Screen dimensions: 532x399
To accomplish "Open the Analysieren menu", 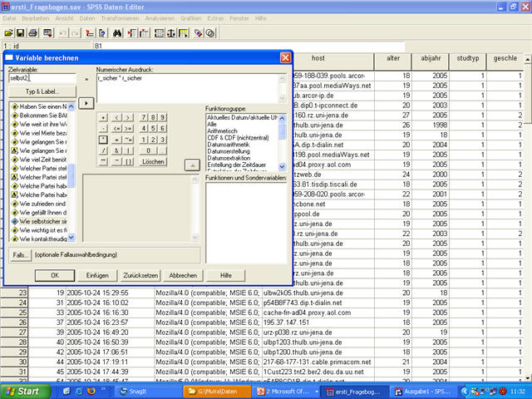I will (x=159, y=17).
